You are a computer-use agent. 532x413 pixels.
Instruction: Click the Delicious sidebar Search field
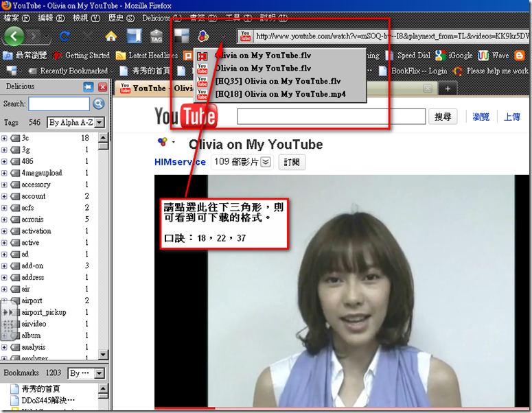59,104
